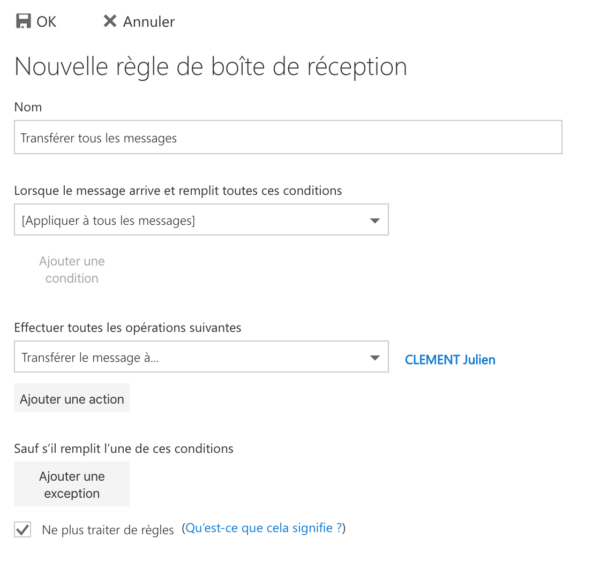Screen dimensions: 600x561
Task: Select the Annuler text button
Action: pyautogui.click(x=149, y=22)
